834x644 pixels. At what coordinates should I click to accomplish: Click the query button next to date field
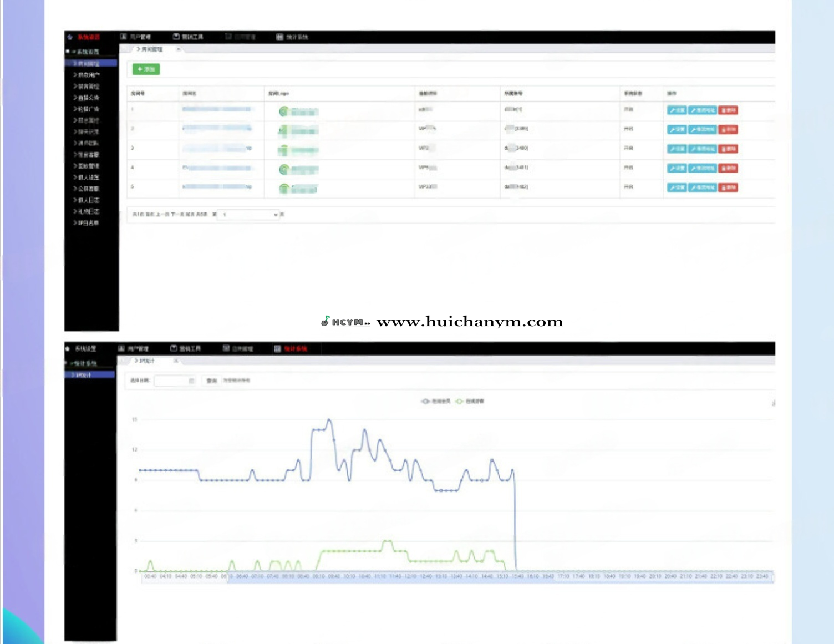tap(211, 381)
